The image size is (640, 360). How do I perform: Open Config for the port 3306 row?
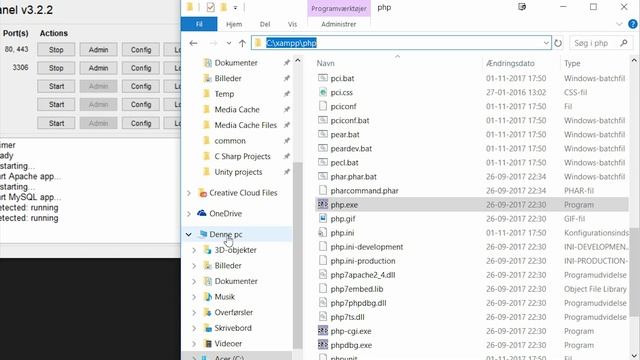pos(141,68)
